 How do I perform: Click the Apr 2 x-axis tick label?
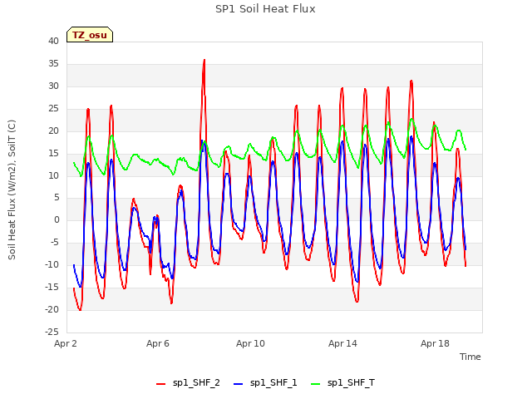[x=66, y=343]
